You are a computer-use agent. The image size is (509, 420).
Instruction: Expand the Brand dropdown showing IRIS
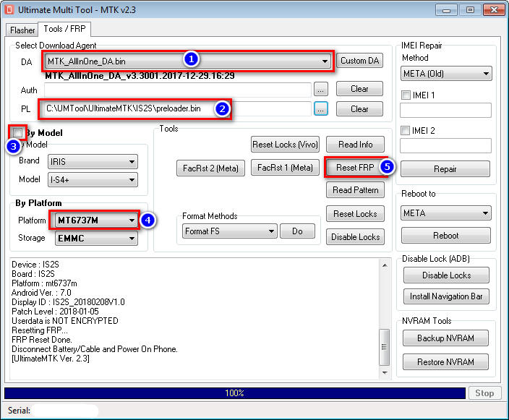pos(93,162)
